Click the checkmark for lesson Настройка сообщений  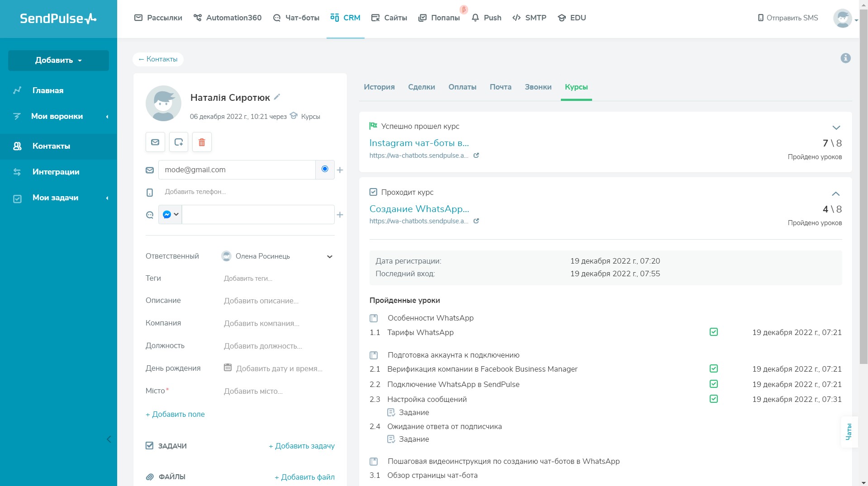coord(713,399)
